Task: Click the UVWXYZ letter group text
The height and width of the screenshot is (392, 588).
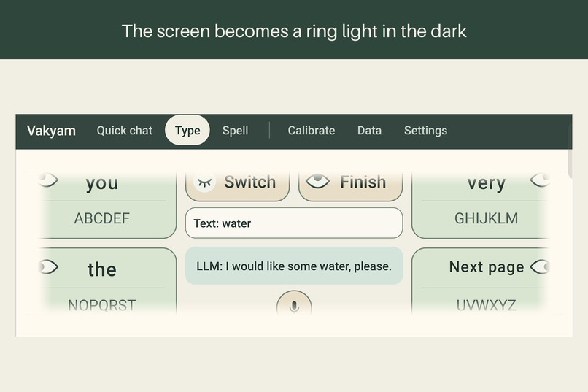Action: [x=487, y=305]
